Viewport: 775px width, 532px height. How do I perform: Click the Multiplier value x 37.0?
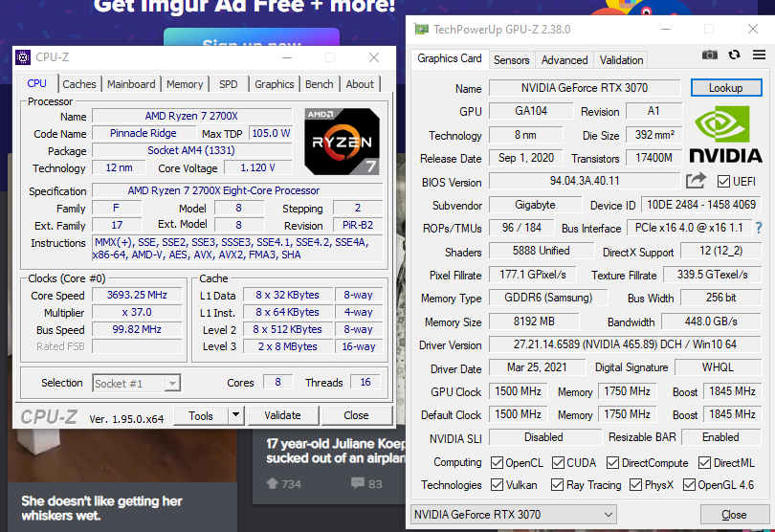(137, 313)
